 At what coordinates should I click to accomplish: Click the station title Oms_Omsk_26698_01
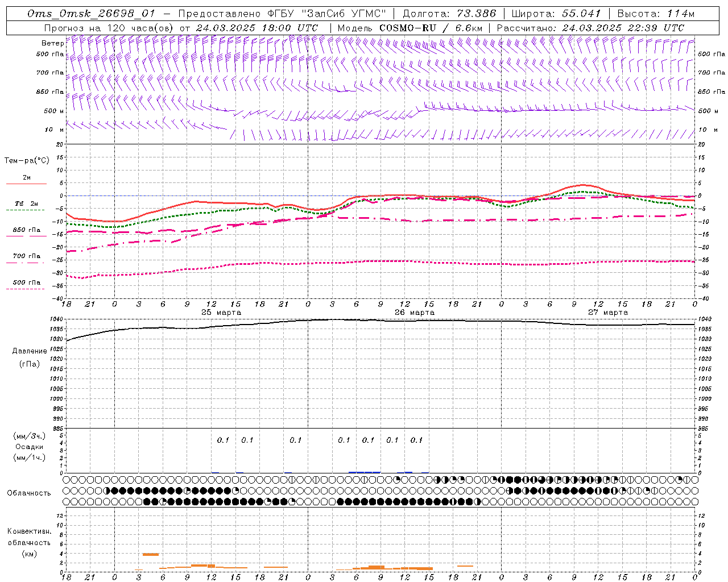pyautogui.click(x=91, y=14)
